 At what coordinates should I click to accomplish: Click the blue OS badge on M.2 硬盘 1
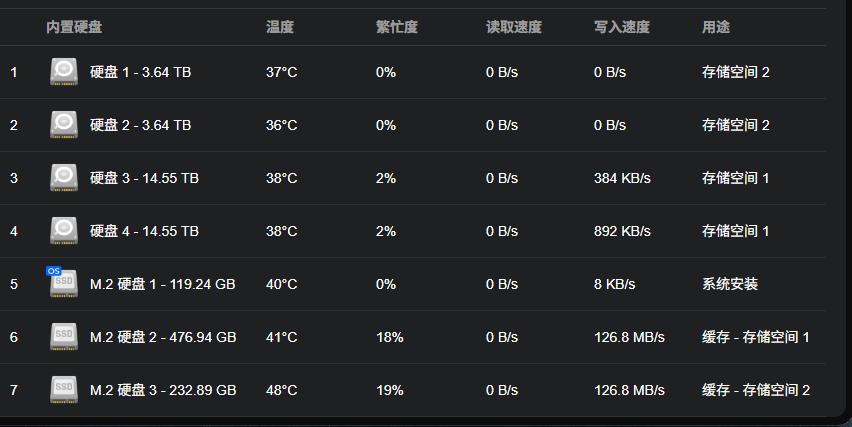point(53,271)
